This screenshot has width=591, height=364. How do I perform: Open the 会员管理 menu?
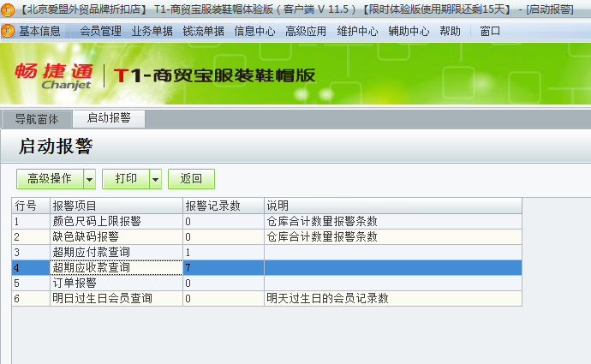coord(101,32)
